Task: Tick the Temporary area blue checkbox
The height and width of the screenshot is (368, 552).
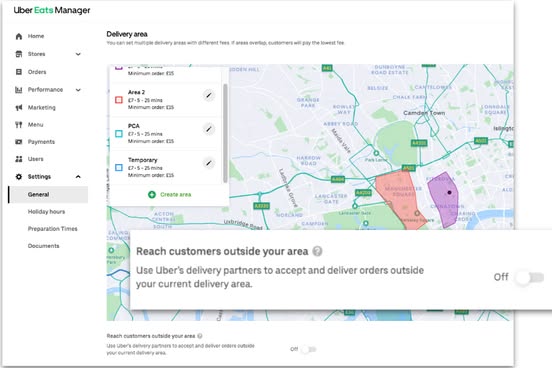Action: click(x=119, y=168)
